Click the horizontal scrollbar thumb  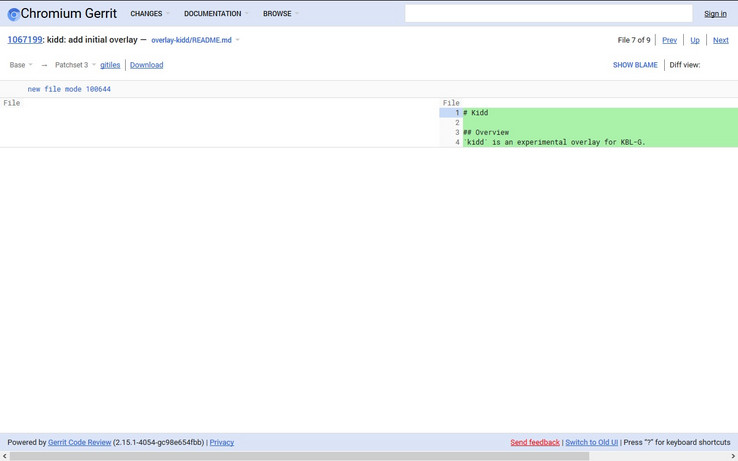pyautogui.click(x=299, y=456)
